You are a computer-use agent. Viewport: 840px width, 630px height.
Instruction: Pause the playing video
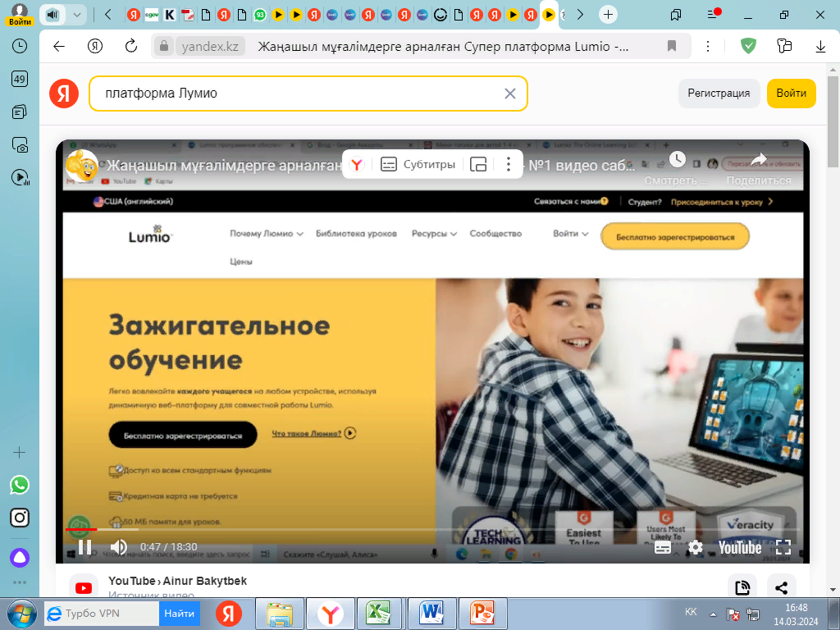[84, 547]
